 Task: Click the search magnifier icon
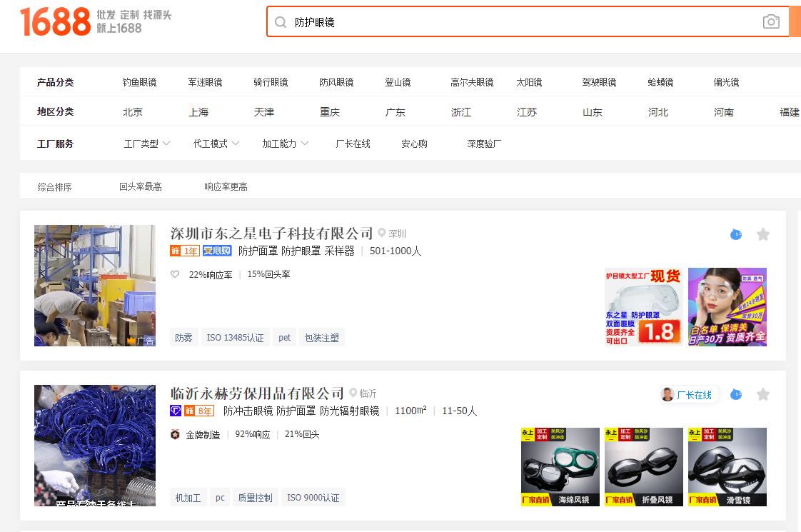point(281,22)
